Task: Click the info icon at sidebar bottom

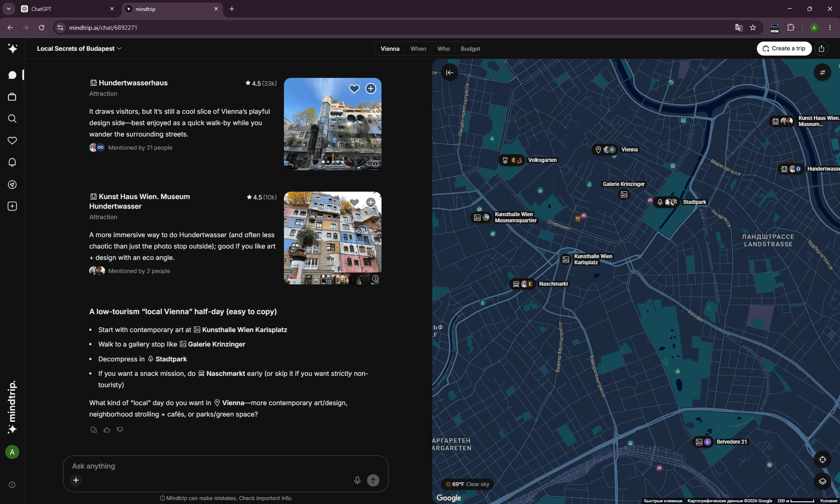Action: click(x=12, y=485)
